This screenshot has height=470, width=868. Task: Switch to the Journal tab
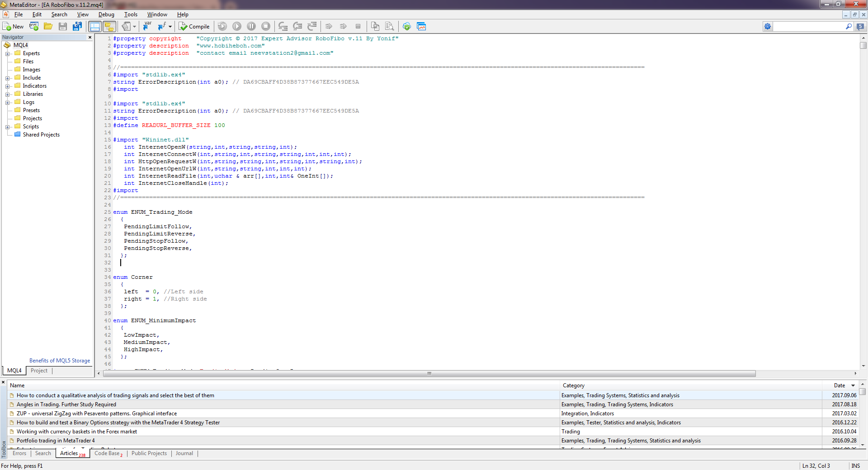pos(184,453)
